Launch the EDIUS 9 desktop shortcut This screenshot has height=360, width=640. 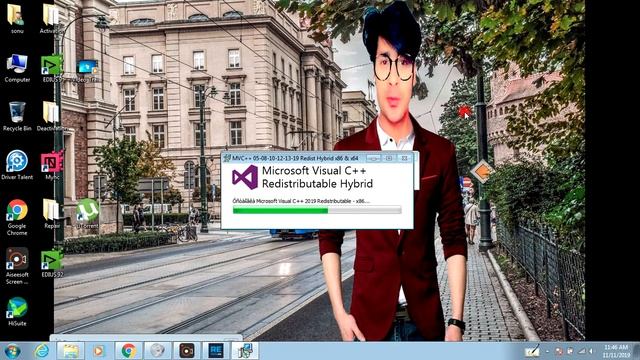click(x=52, y=69)
